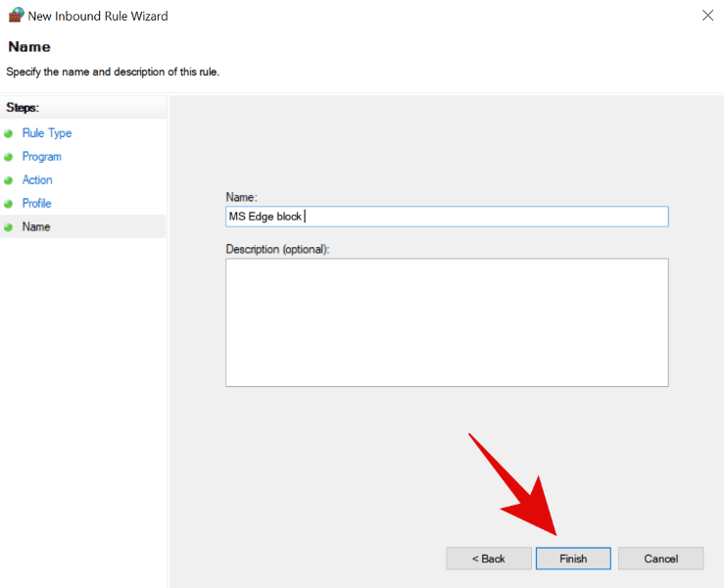Click the 'Description (optional):' label
Image resolution: width=724 pixels, height=588 pixels.
pos(277,250)
